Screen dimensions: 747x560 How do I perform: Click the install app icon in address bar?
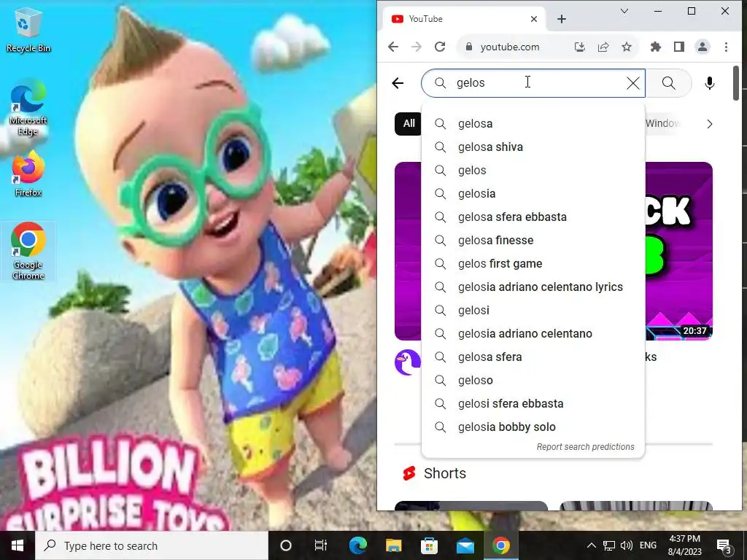pos(579,47)
